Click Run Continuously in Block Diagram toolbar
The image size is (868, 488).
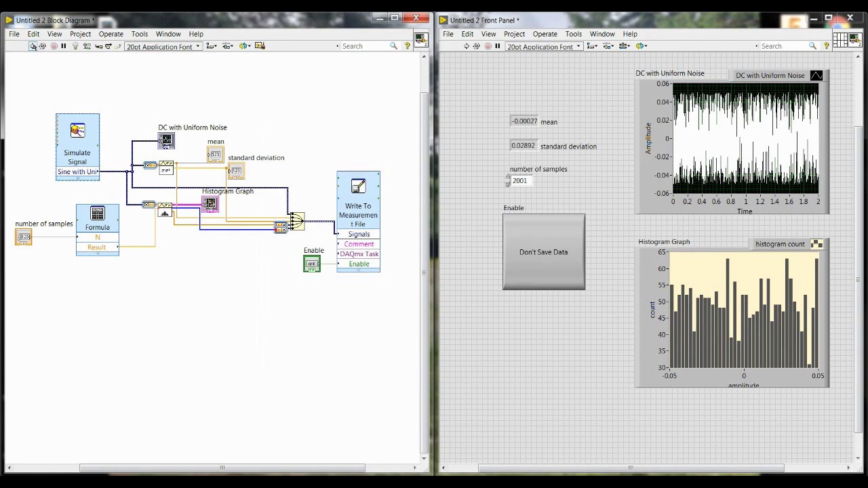click(x=43, y=46)
